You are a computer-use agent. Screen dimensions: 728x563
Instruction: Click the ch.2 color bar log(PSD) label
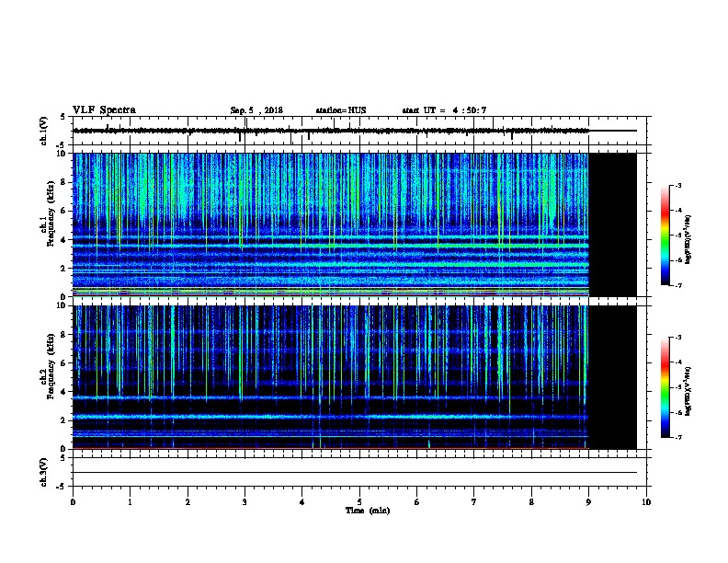[688, 391]
